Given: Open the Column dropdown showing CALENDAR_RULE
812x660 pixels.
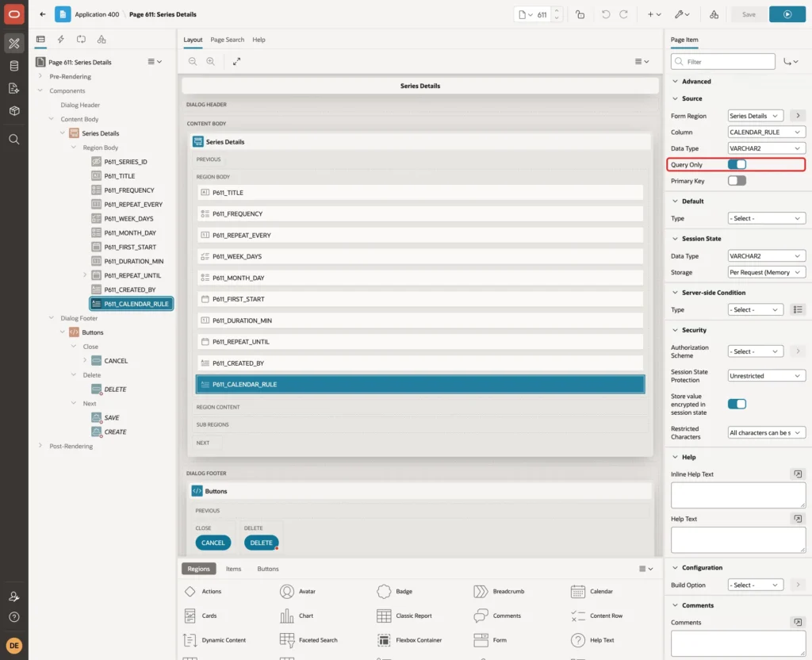Looking at the screenshot, I should coord(766,132).
